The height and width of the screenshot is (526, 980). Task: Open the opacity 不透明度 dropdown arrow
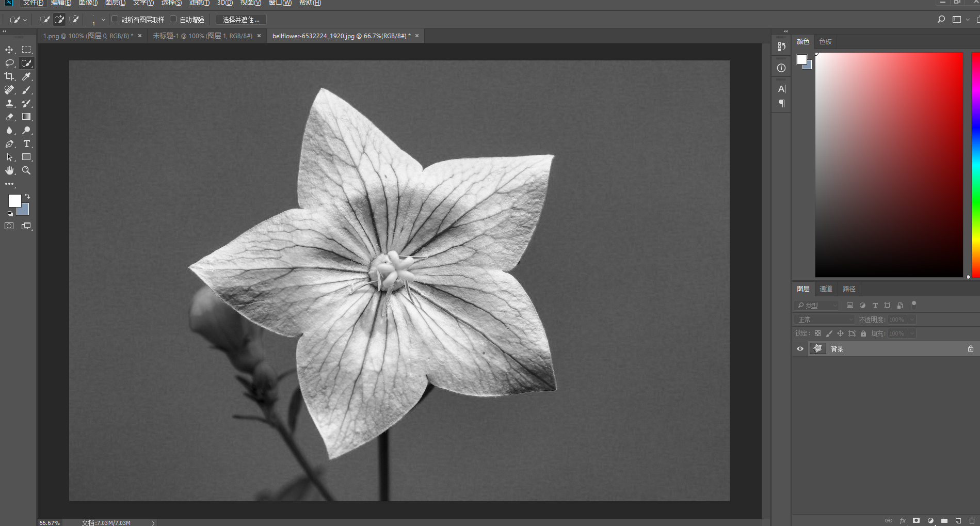(912, 320)
